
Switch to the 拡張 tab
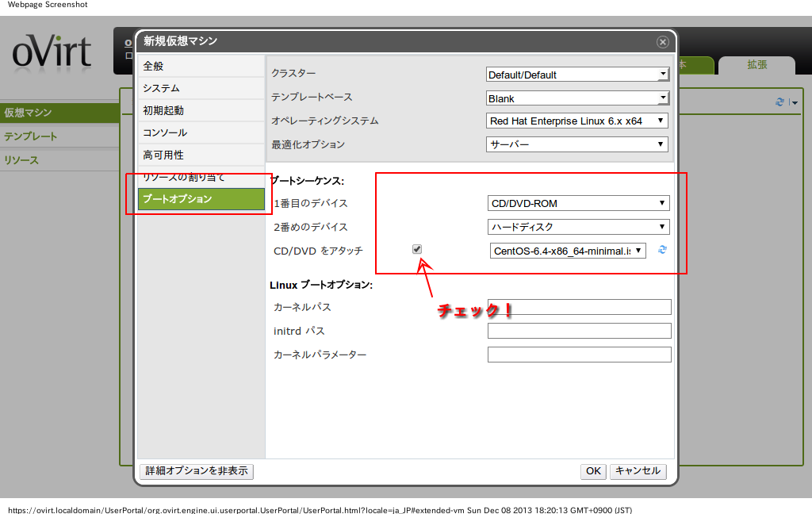[756, 65]
